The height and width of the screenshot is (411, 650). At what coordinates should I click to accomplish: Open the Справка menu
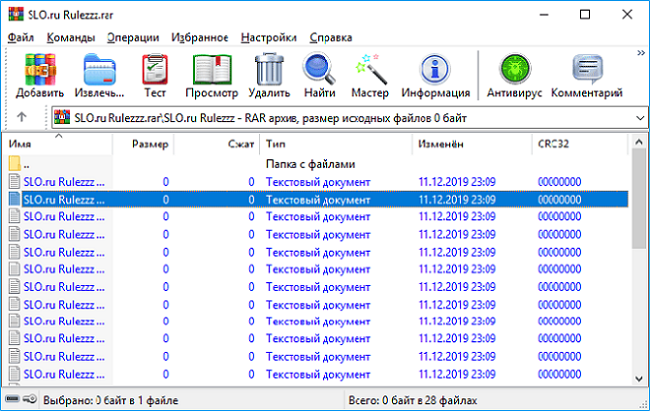point(331,37)
